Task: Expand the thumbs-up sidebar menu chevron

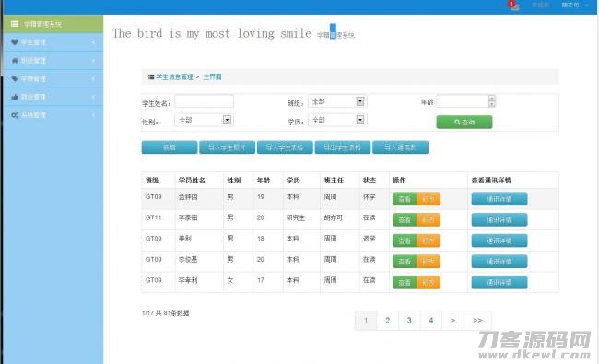Action: point(94,97)
